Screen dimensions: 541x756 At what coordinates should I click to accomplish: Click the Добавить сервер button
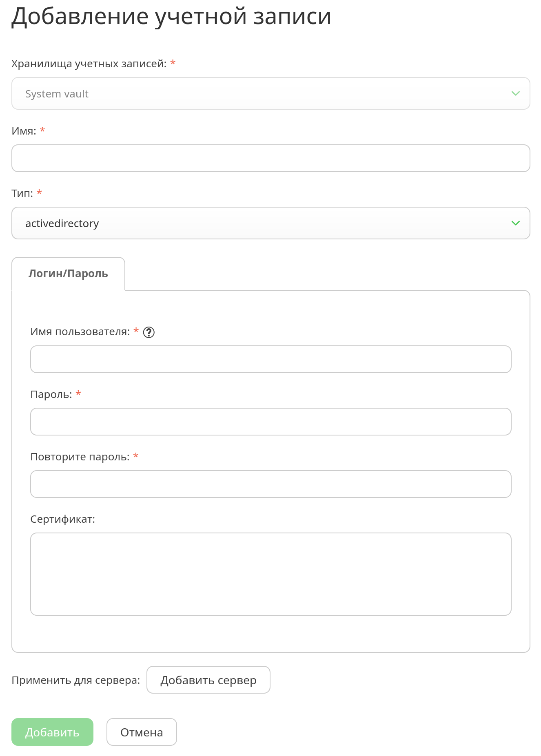point(208,680)
